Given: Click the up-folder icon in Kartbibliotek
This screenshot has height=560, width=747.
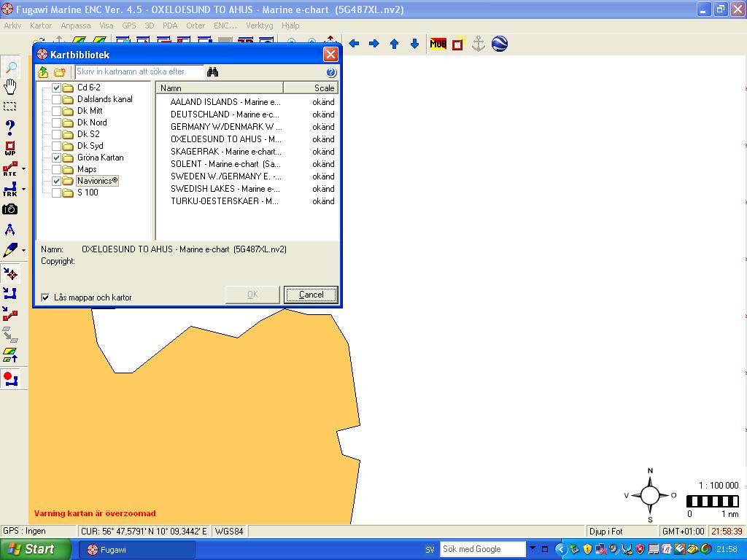Looking at the screenshot, I should tap(43, 72).
